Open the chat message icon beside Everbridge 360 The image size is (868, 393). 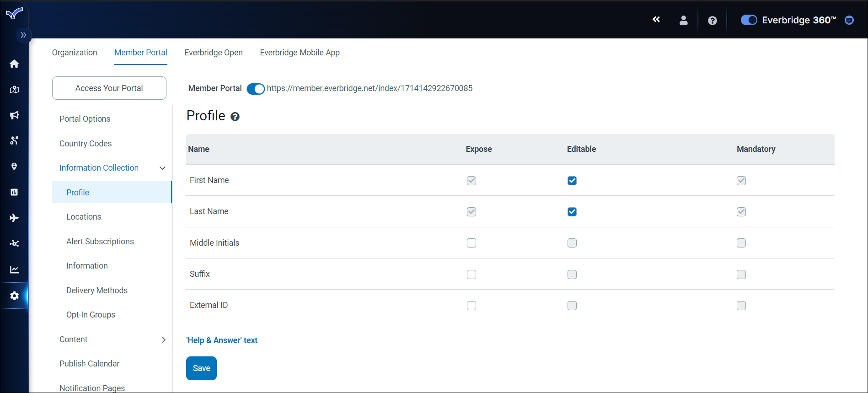point(849,20)
